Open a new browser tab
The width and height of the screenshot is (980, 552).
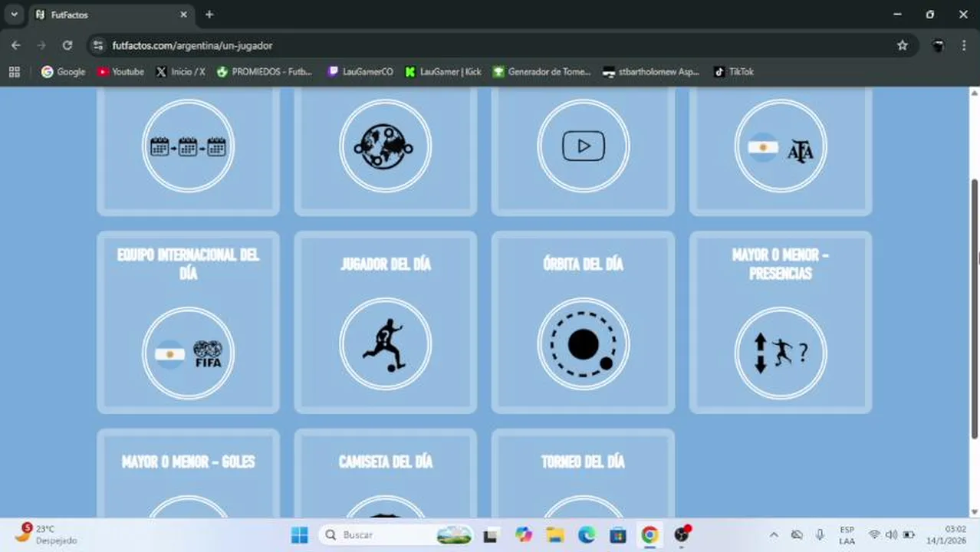[x=209, y=15]
